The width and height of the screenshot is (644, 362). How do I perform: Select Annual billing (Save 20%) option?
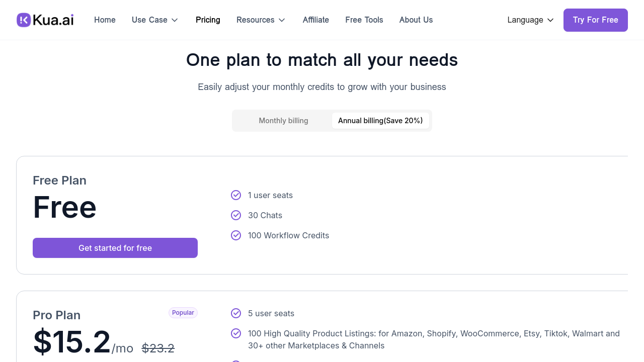[380, 121]
